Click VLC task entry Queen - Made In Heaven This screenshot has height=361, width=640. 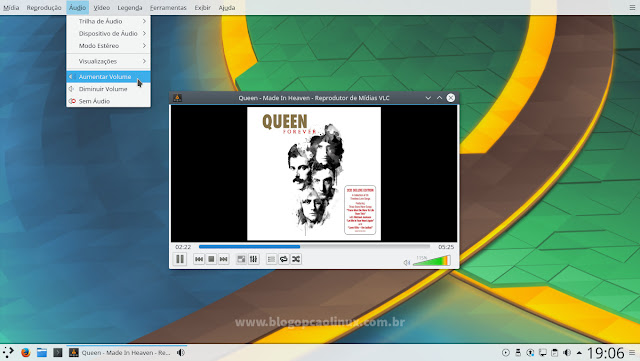127,352
